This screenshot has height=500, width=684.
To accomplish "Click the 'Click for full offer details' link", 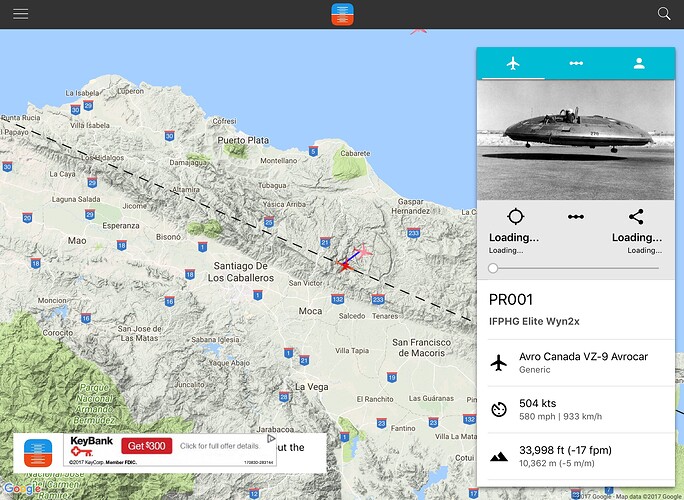I will tap(220, 446).
